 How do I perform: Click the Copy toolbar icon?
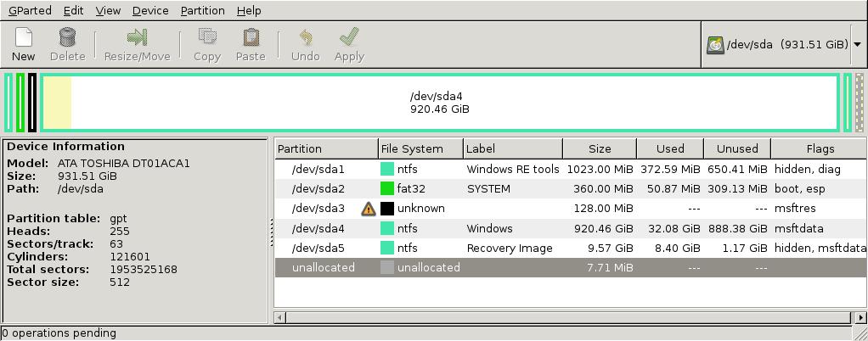coord(207,37)
